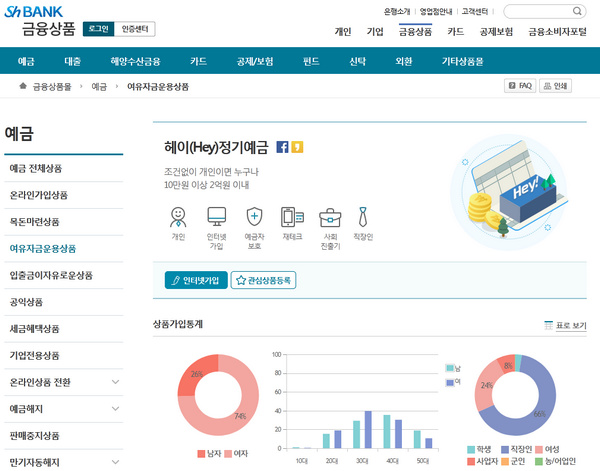
Task: Click the 사회진출기 briefcase icon
Action: tap(330, 218)
